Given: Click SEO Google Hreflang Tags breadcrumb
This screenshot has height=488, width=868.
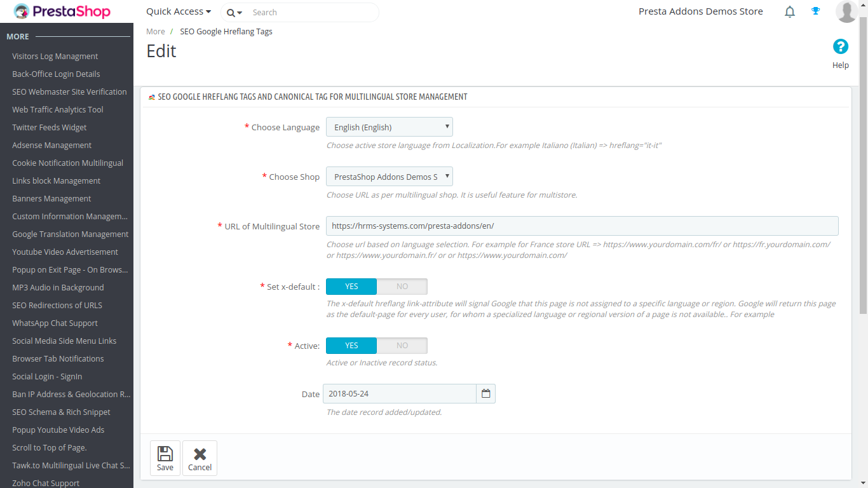Looking at the screenshot, I should pos(226,31).
